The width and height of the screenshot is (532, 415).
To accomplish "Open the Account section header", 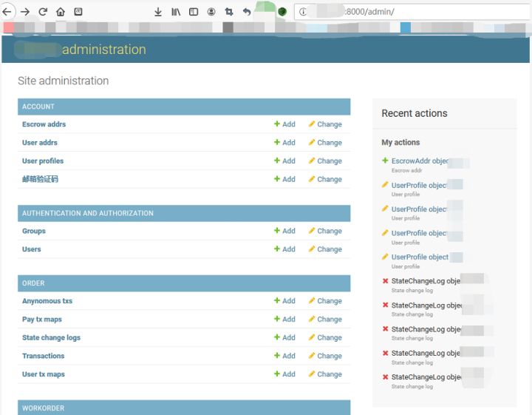I will [38, 107].
